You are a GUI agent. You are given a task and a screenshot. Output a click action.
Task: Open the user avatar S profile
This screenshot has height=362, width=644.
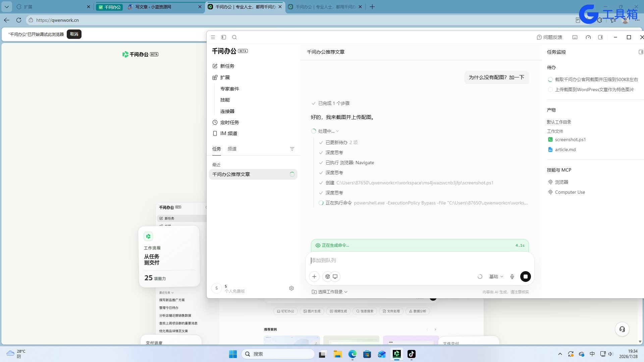click(x=217, y=288)
